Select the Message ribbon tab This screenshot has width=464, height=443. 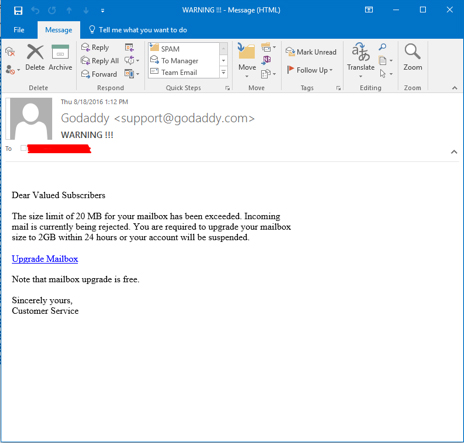click(59, 30)
